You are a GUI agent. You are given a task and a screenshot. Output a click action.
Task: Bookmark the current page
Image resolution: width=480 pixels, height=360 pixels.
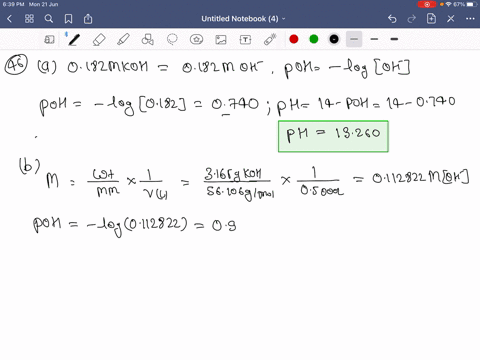point(68,19)
